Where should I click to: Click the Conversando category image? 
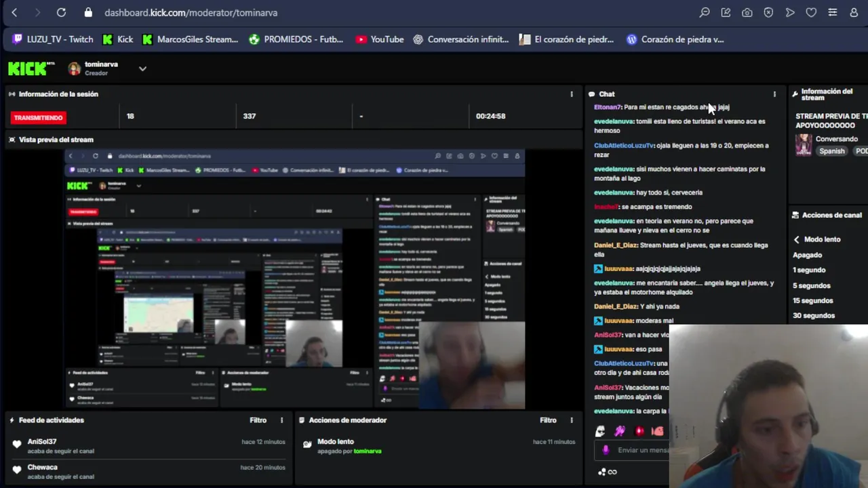[804, 145]
